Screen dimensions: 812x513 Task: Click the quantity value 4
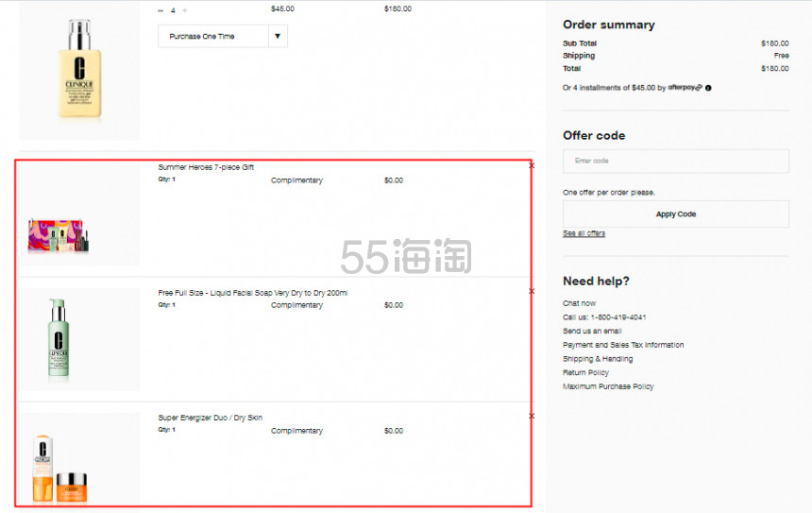(x=173, y=10)
